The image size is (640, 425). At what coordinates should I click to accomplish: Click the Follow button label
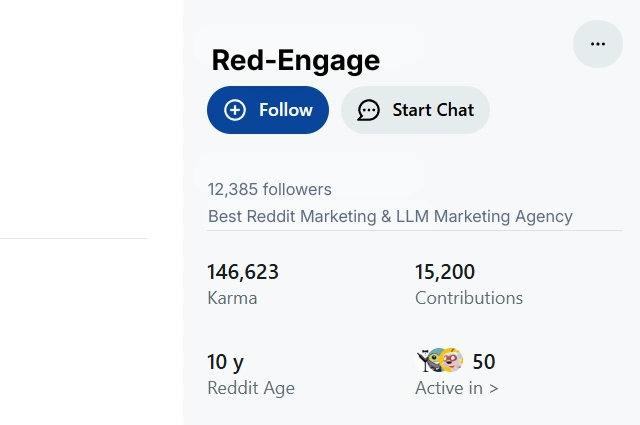[x=286, y=110]
